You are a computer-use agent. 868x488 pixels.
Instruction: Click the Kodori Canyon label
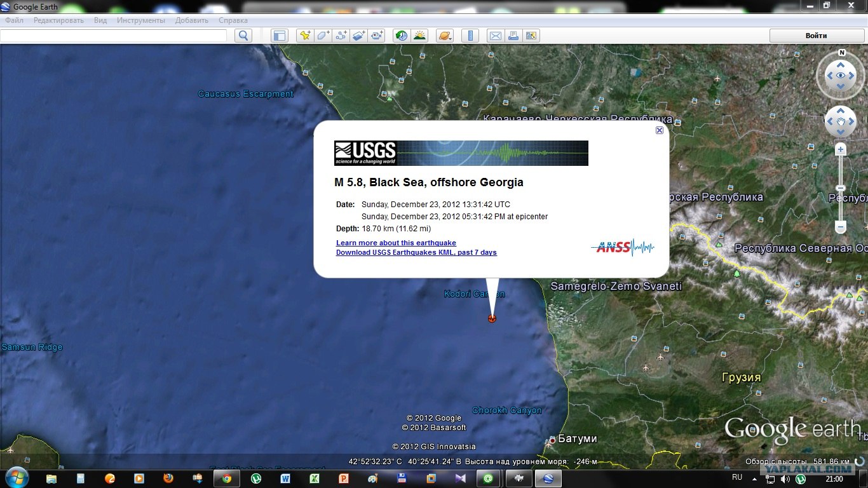[x=475, y=294]
